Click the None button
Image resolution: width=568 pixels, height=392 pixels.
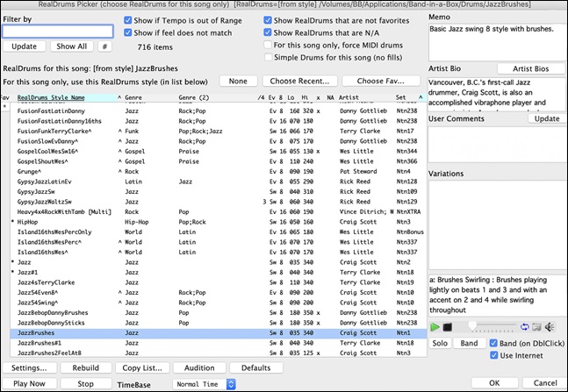[238, 81]
